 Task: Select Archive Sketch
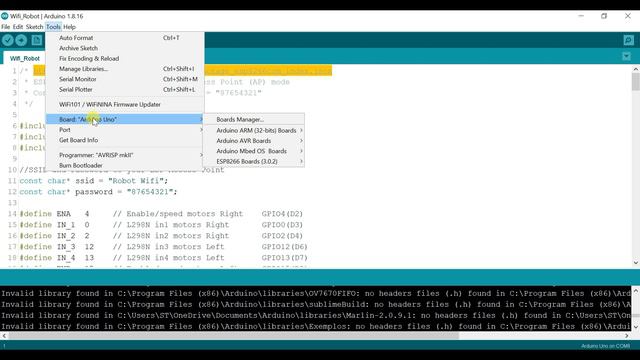click(125, 48)
